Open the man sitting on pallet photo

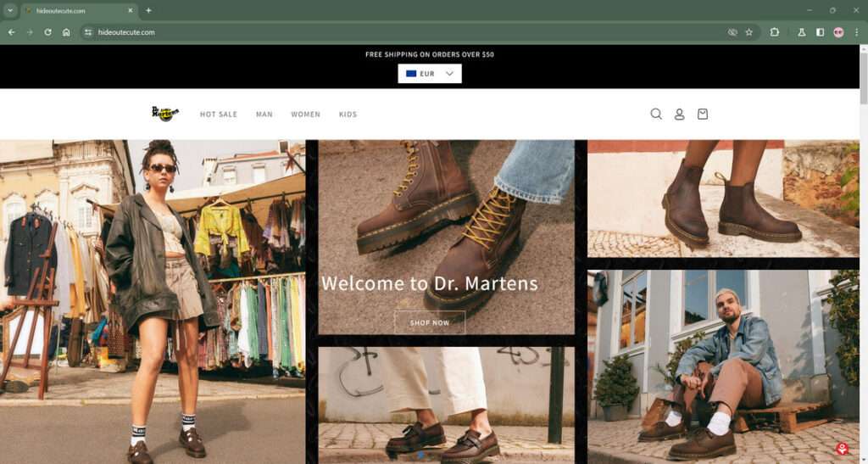(724, 366)
